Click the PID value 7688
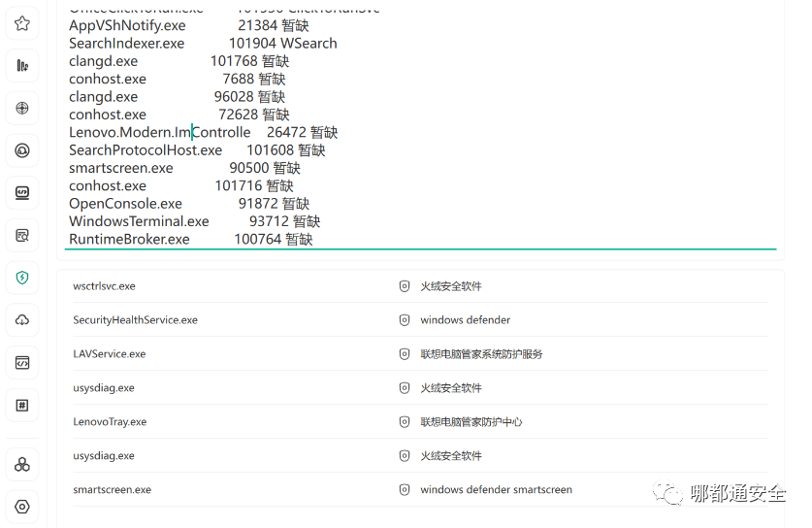Screen dimensions: 812x528 [239, 80]
